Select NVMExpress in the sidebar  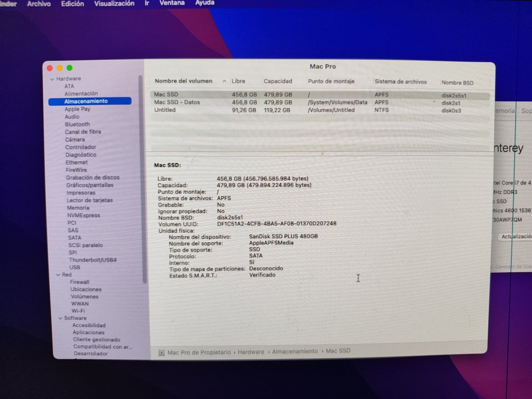84,216
